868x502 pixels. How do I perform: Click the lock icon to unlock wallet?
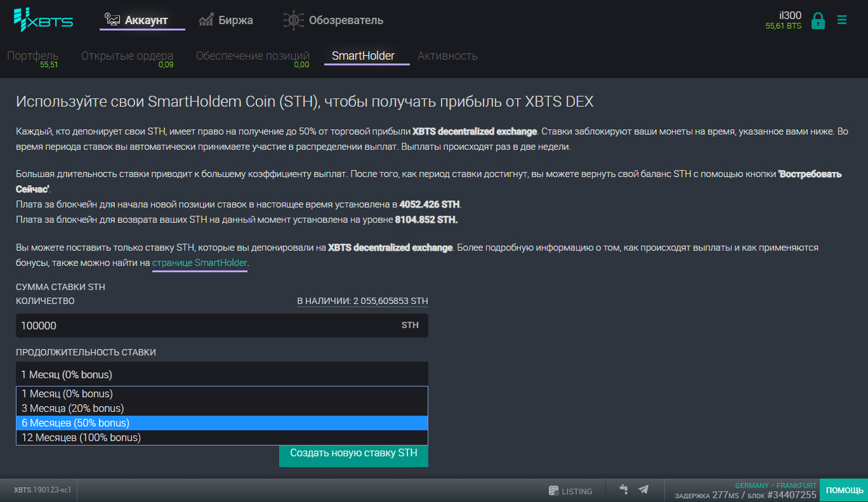[x=818, y=20]
